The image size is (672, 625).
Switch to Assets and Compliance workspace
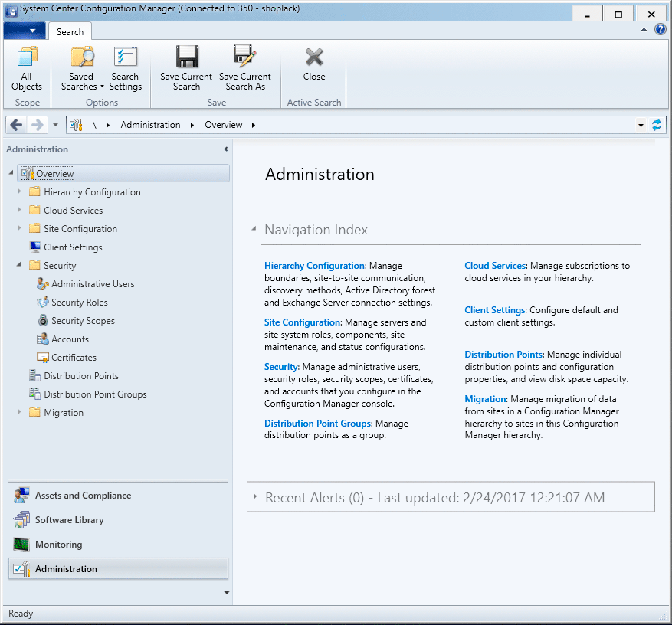pyautogui.click(x=118, y=496)
